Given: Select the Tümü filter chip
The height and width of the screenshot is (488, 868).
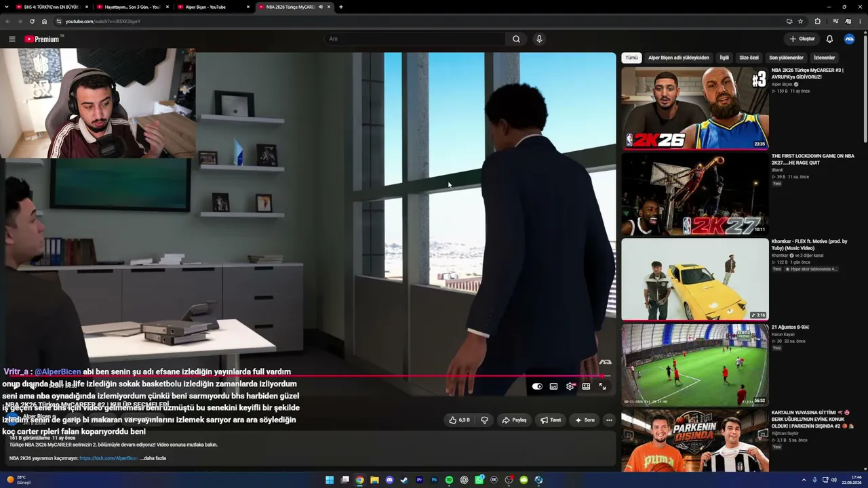Looking at the screenshot, I should click(x=631, y=58).
